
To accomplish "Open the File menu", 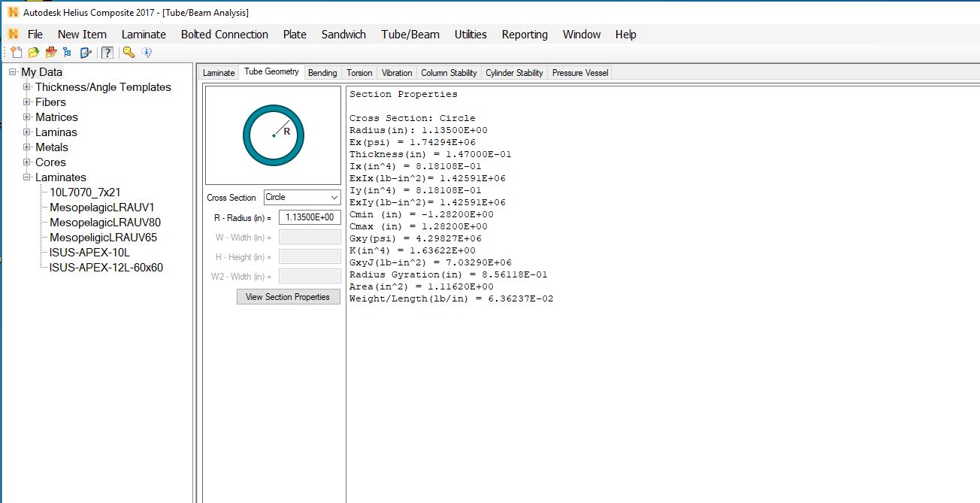I will [x=35, y=34].
